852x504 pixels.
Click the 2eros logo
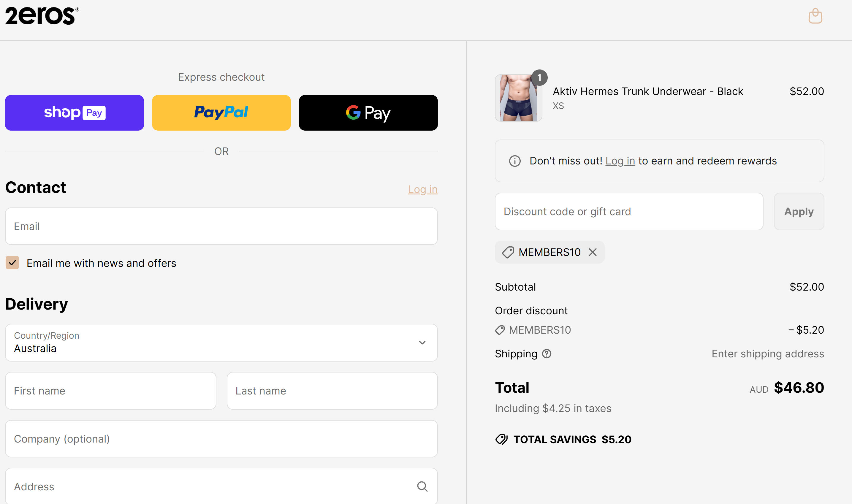tap(42, 16)
